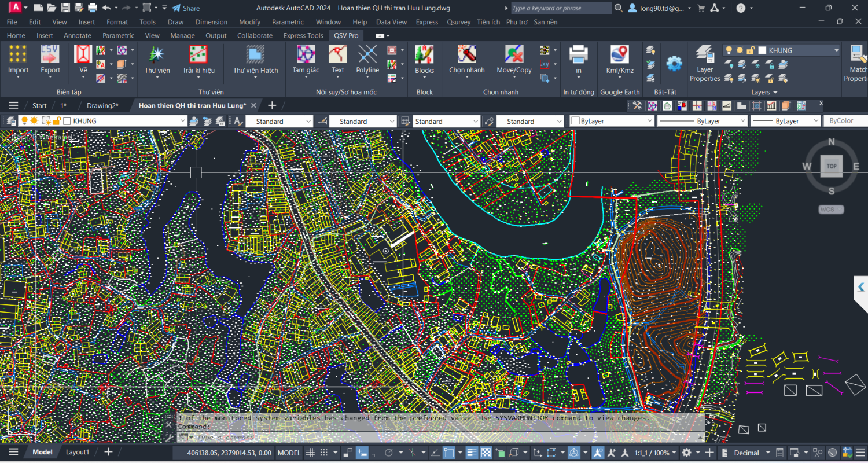868x463 pixels.
Task: Toggle snap mode in status bar
Action: [324, 453]
